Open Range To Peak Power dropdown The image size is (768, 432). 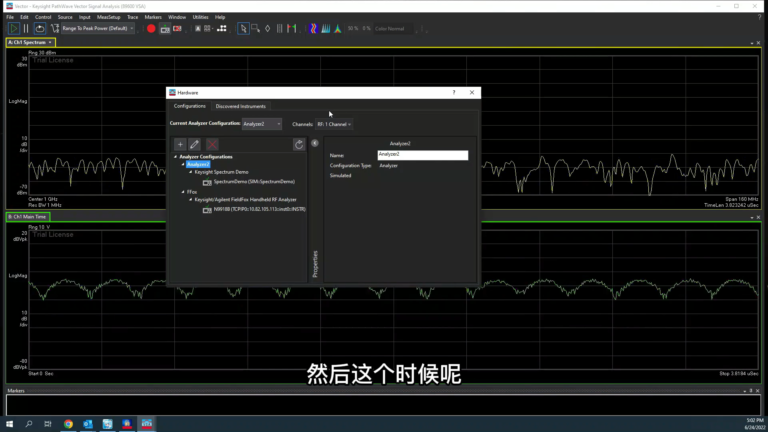[x=98, y=28]
